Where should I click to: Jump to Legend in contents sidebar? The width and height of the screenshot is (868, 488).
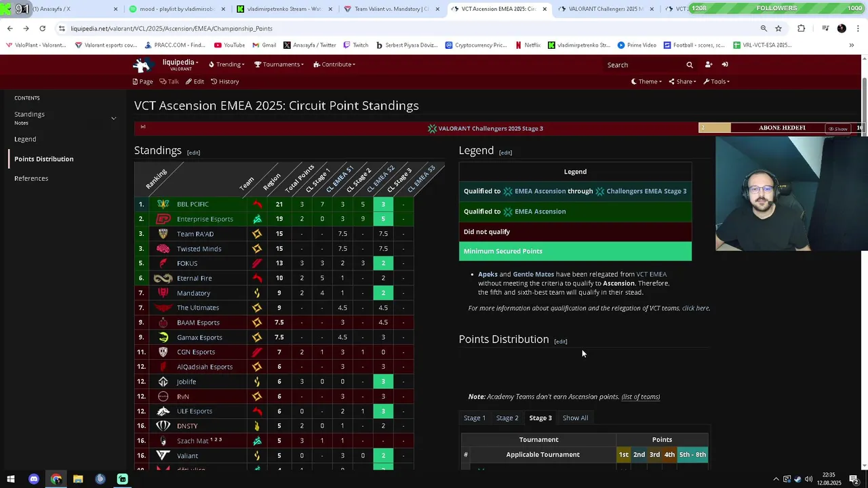25,139
